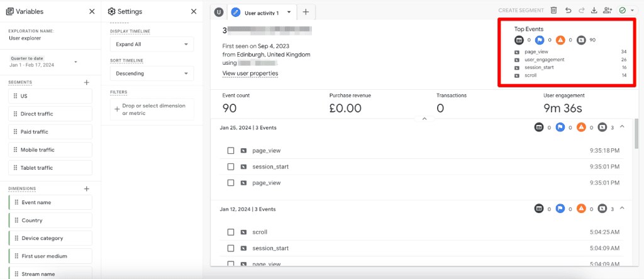Click the blue flag icon in Jan 25 header

(x=560, y=128)
